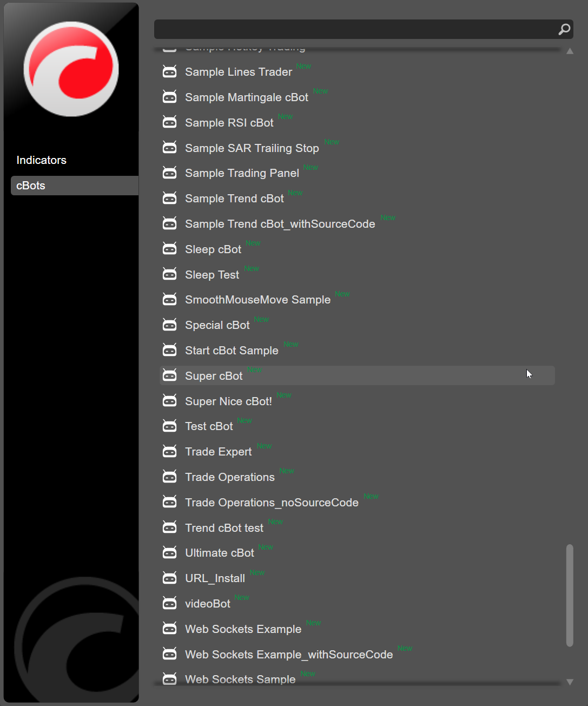Click the videoBot robot icon
This screenshot has width=588, height=706.
(170, 604)
